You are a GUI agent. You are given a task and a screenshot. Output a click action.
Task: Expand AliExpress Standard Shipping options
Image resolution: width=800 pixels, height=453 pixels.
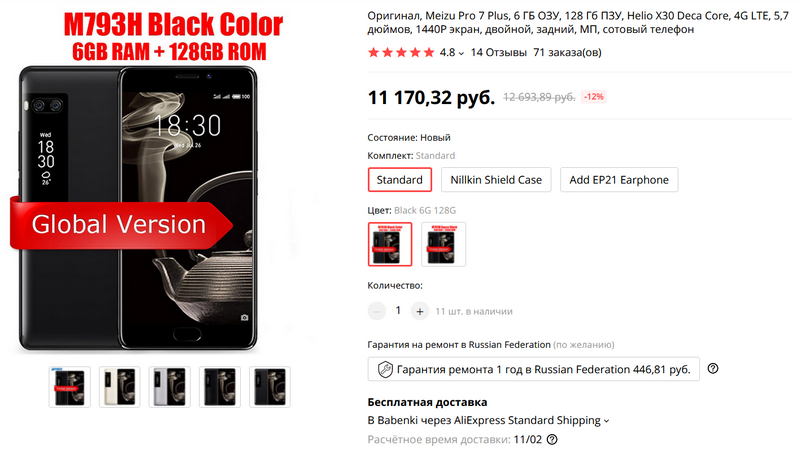click(x=607, y=421)
